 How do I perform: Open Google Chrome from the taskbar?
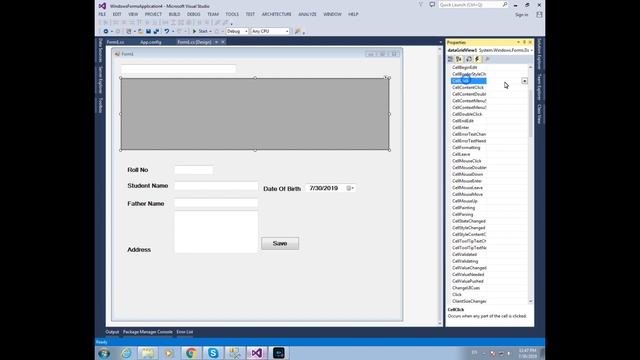(x=191, y=353)
